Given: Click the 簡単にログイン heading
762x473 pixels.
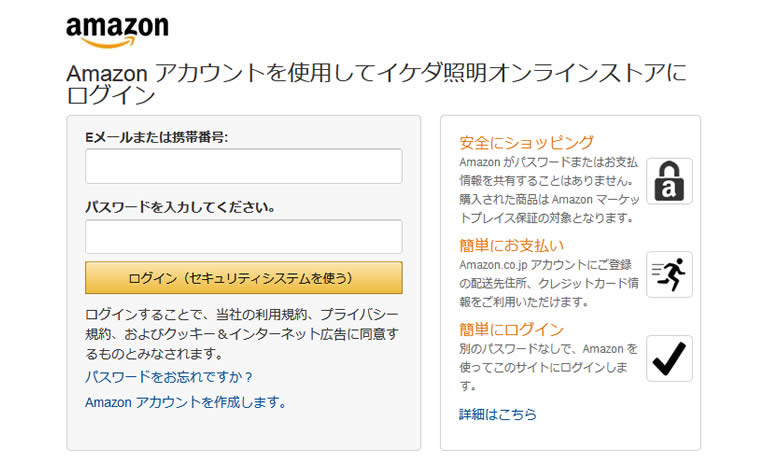Looking at the screenshot, I should click(511, 330).
